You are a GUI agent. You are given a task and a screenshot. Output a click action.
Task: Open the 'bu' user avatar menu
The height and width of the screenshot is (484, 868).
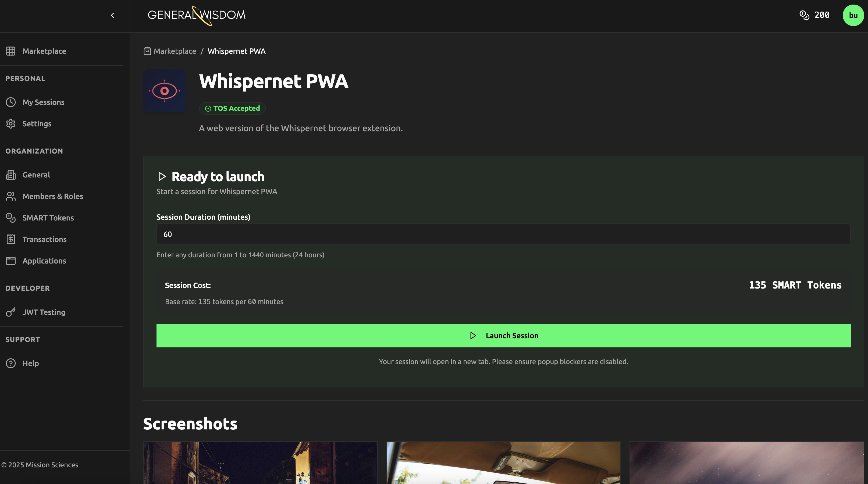853,15
